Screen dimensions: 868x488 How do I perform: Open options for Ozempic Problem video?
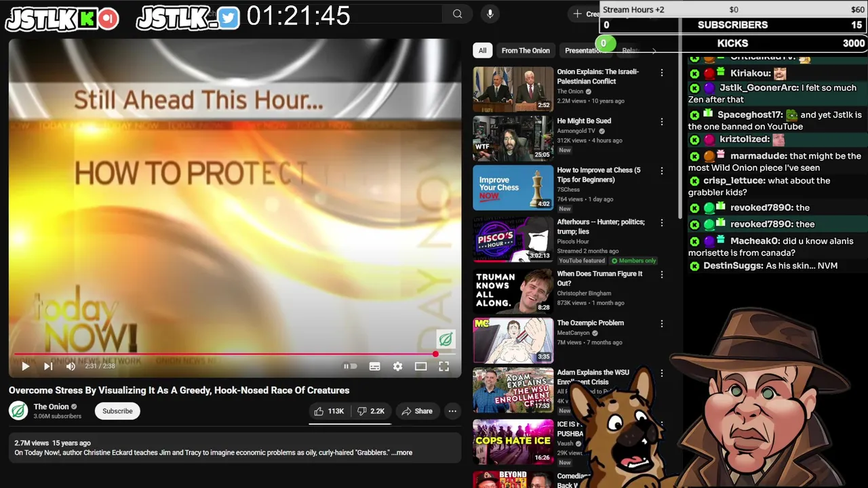662,324
